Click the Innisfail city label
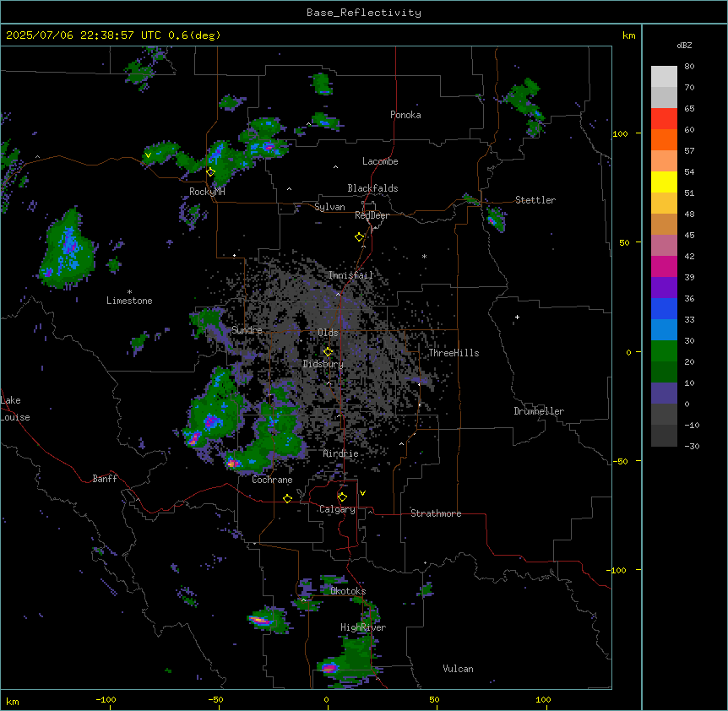The height and width of the screenshot is (711, 728). pos(350,275)
